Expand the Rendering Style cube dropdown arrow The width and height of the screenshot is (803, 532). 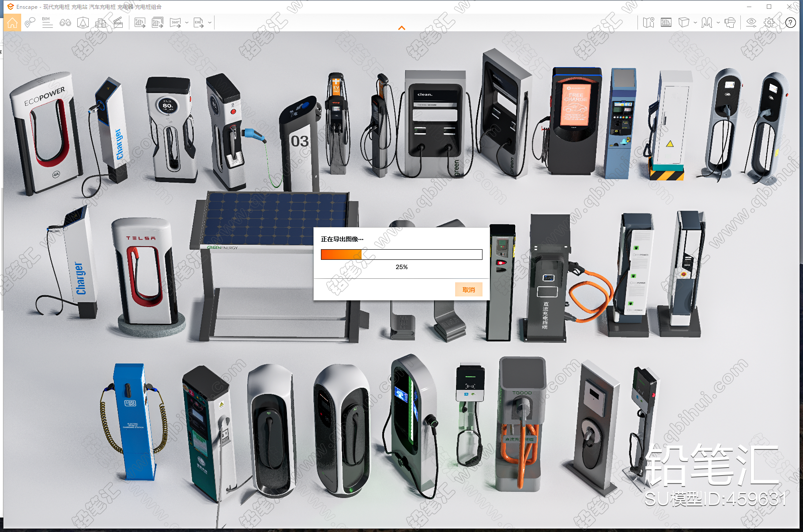pyautogui.click(x=695, y=23)
